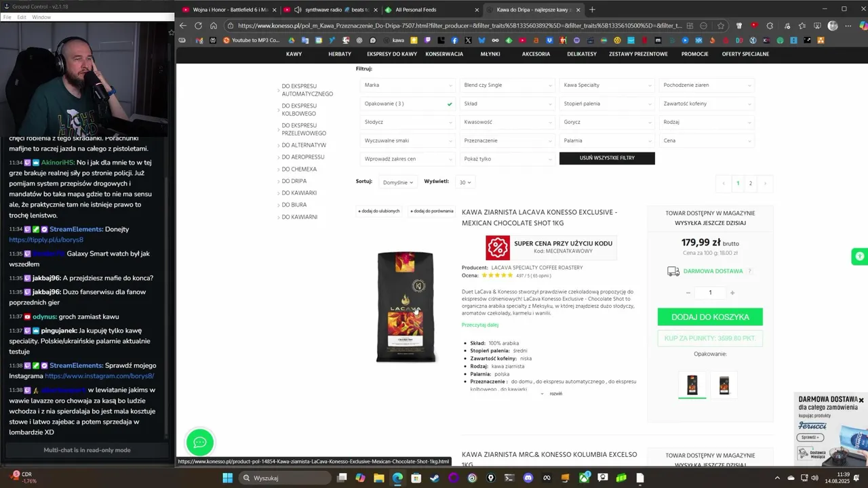Go to previous results page arrow
This screenshot has height=488, width=868.
pos(724,183)
